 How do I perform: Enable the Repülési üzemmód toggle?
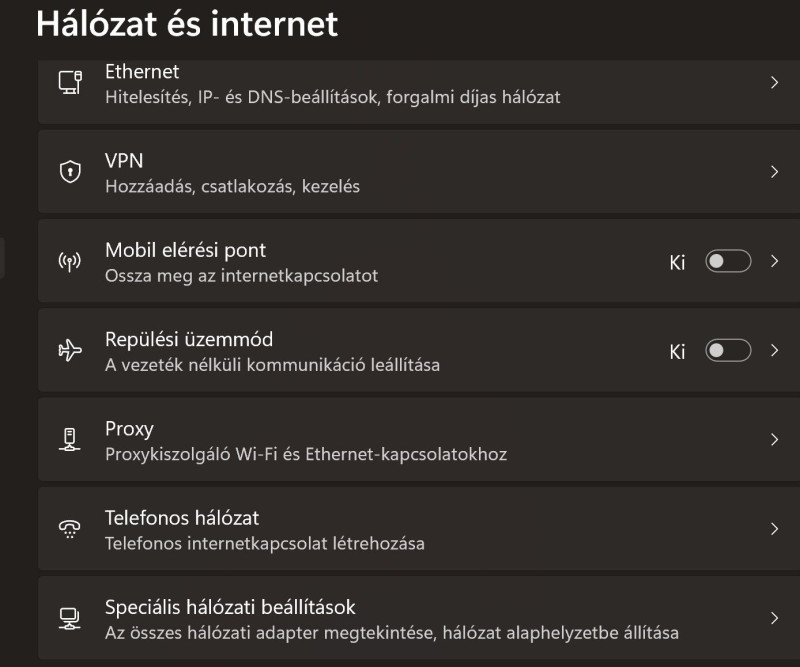pos(727,351)
